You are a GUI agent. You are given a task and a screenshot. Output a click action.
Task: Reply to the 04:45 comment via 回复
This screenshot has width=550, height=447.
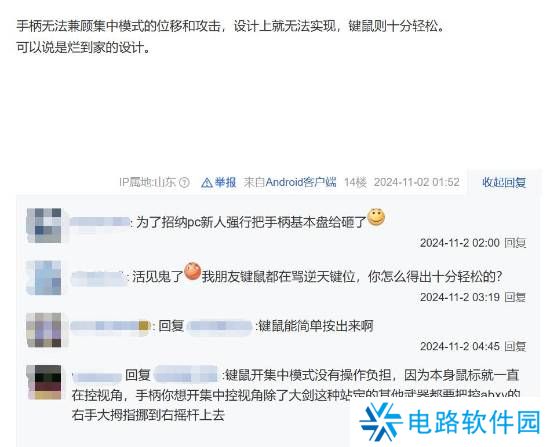click(515, 346)
